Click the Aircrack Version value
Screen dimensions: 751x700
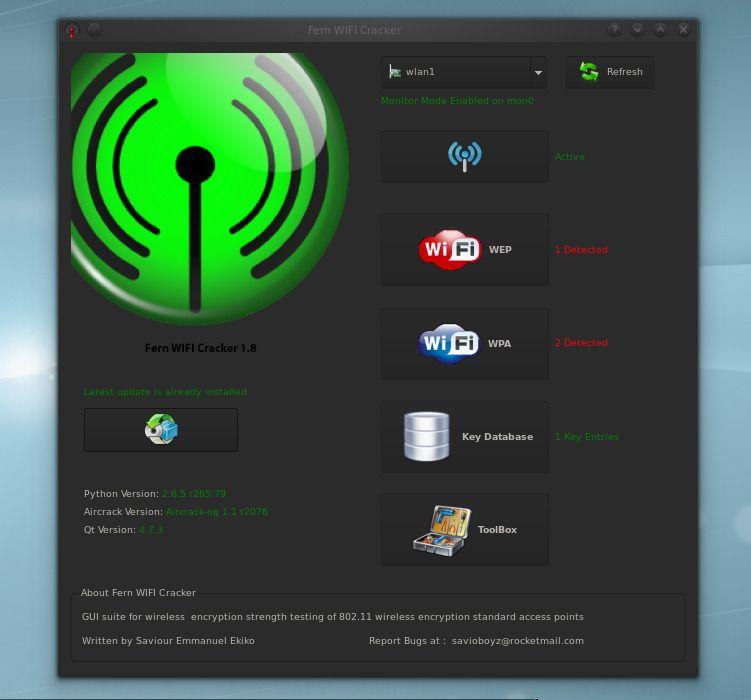[217, 512]
